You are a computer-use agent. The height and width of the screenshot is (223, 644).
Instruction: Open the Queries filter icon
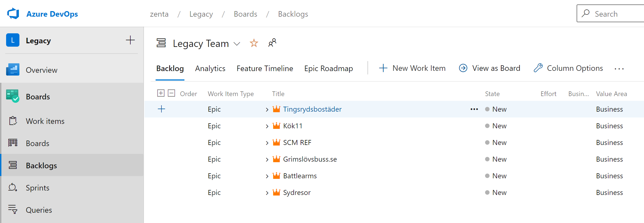(x=13, y=209)
